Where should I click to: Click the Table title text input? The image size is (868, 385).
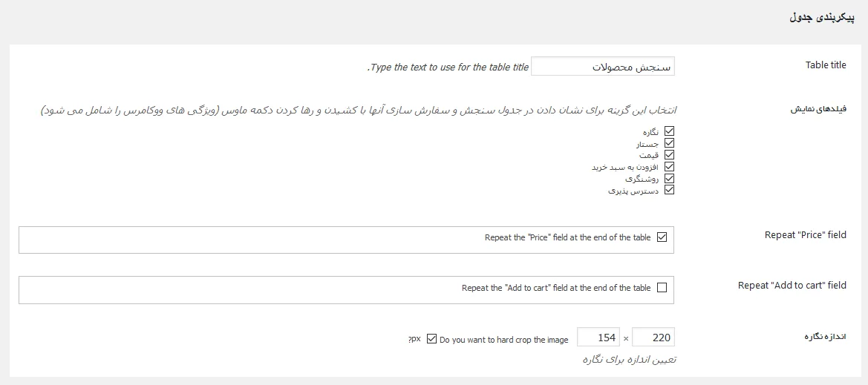coord(602,67)
